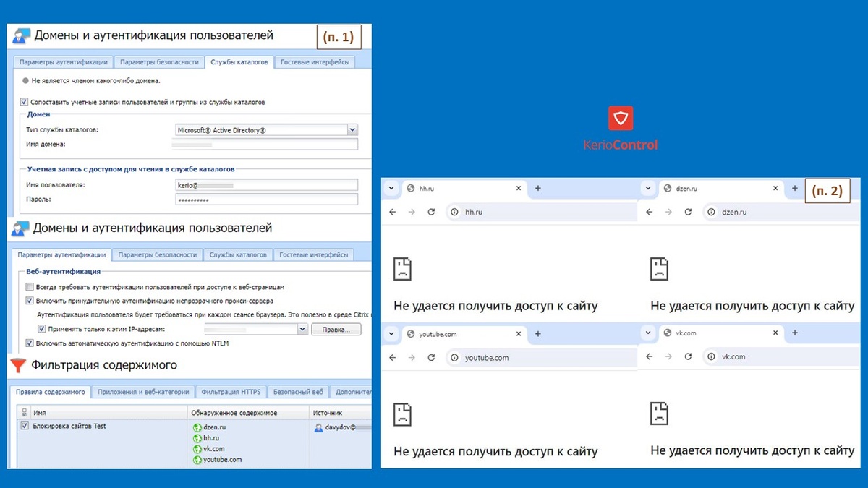Click forward arrow in youtube.com browser window
Viewport: 868px width, 488px height.
click(x=412, y=358)
